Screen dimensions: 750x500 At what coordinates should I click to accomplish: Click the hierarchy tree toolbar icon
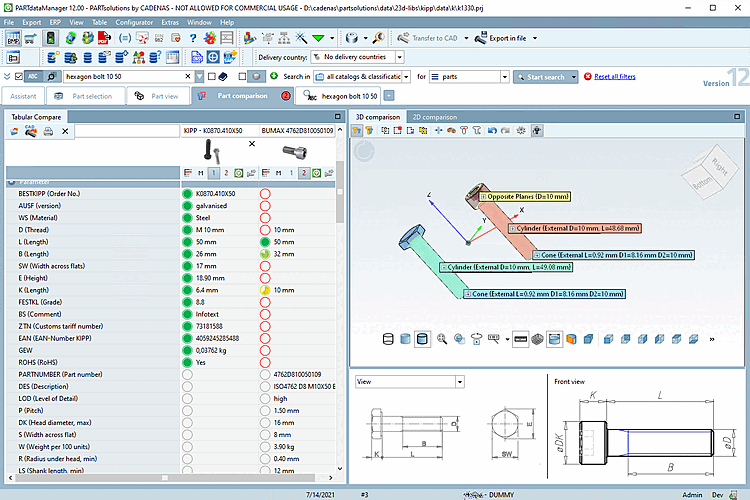click(284, 38)
